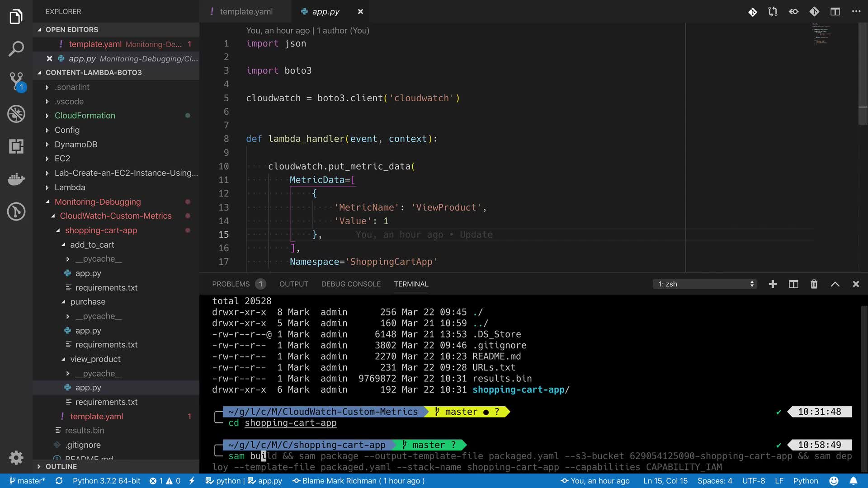Click the Python 3.7.2 64-bit interpreter selector
The width and height of the screenshot is (868, 488).
(x=106, y=481)
